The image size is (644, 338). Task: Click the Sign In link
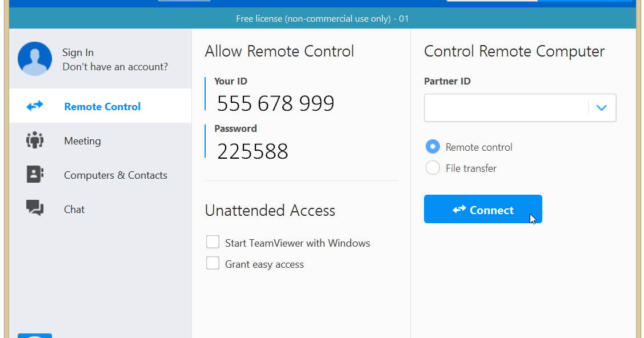78,53
